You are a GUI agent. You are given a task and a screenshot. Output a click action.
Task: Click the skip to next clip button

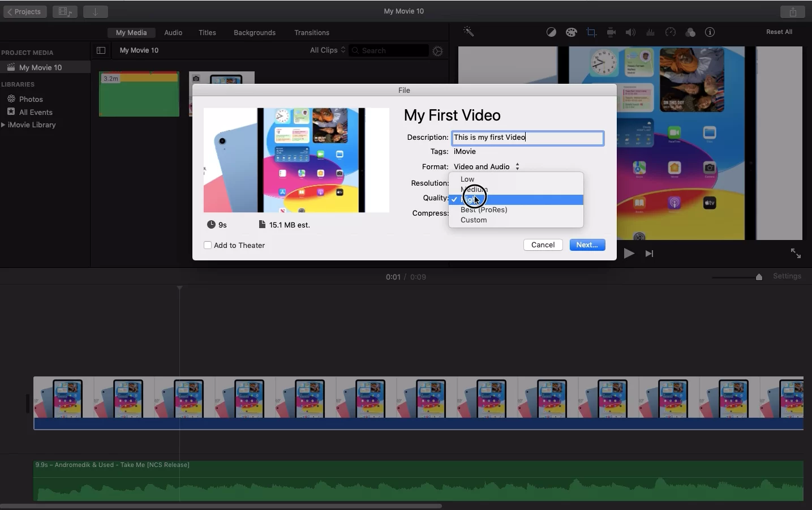[x=649, y=254]
